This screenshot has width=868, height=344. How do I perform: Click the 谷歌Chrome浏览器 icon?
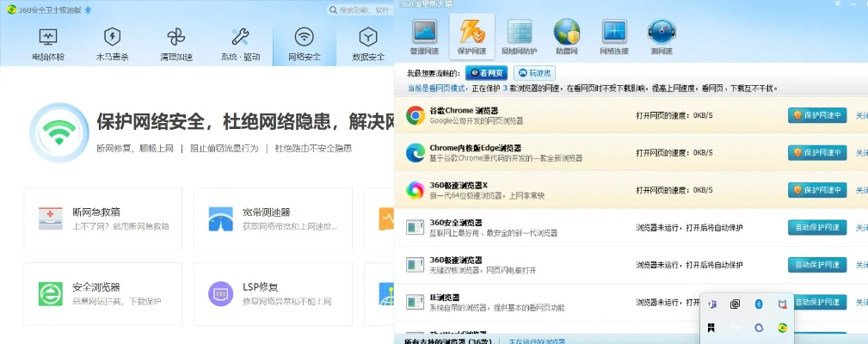tap(416, 115)
